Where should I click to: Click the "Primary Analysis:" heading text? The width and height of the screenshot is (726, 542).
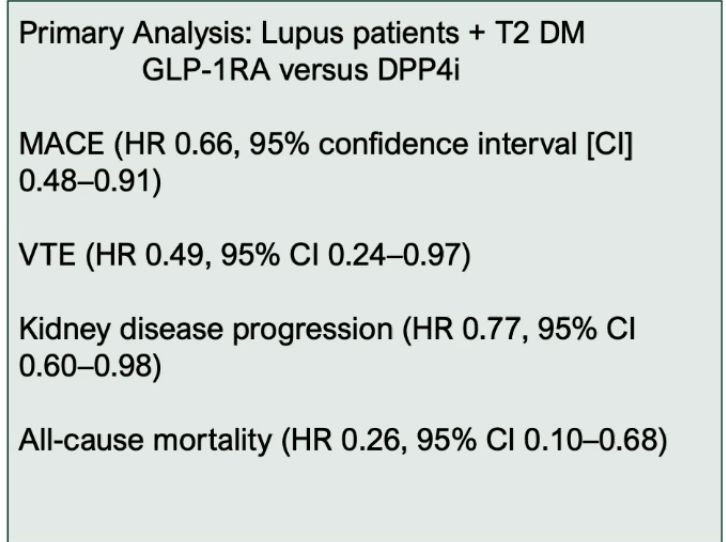pyautogui.click(x=136, y=33)
